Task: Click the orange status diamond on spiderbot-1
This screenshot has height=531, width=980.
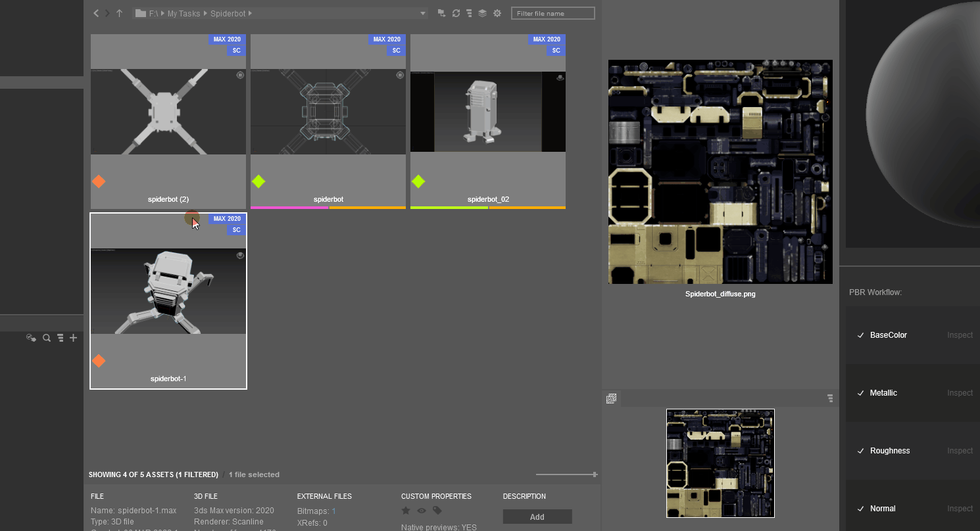Action: (99, 361)
